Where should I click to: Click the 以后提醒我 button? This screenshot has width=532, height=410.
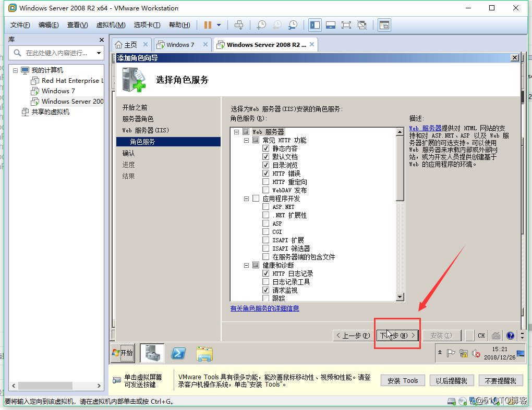(x=451, y=381)
